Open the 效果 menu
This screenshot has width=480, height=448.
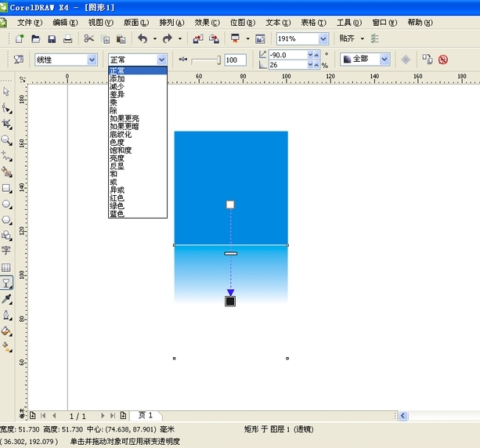pyautogui.click(x=206, y=22)
